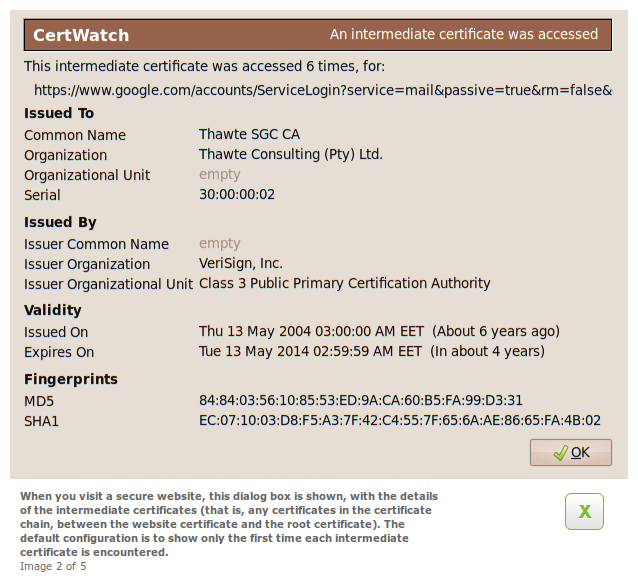
Task: Click 'An intermediate certificate was accessed' header text
Action: (463, 34)
